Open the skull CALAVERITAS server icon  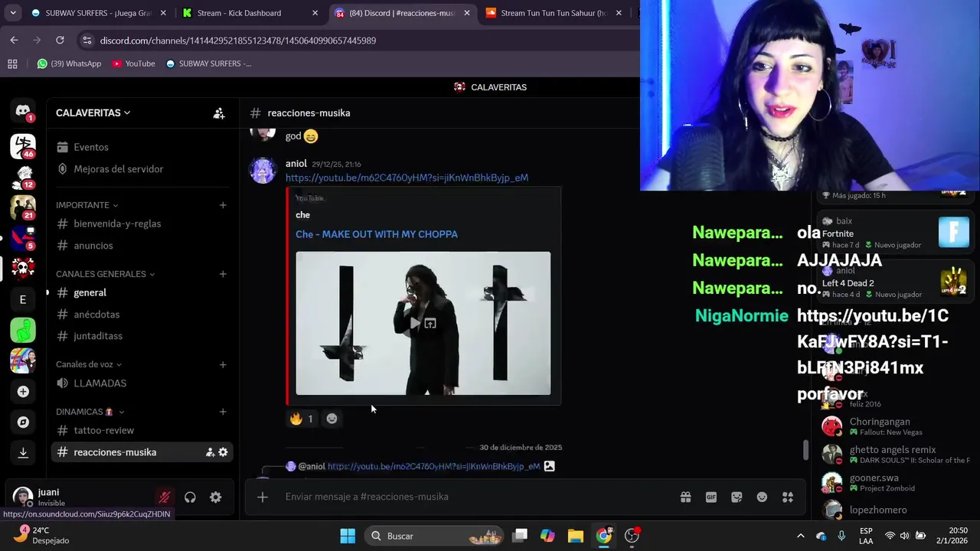23,268
